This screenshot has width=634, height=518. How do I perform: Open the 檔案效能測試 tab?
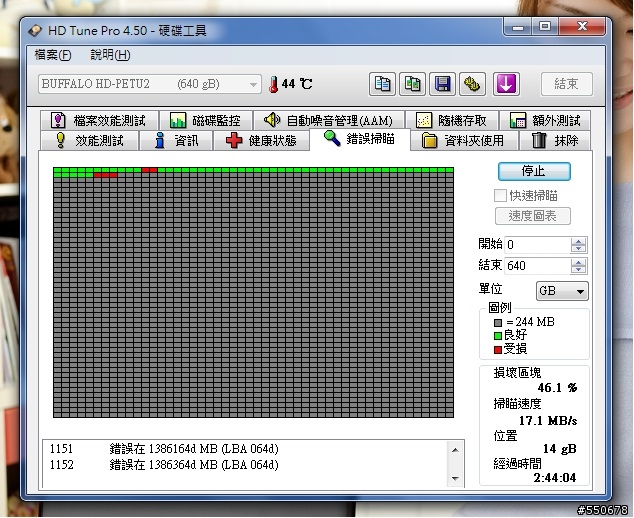(99, 120)
